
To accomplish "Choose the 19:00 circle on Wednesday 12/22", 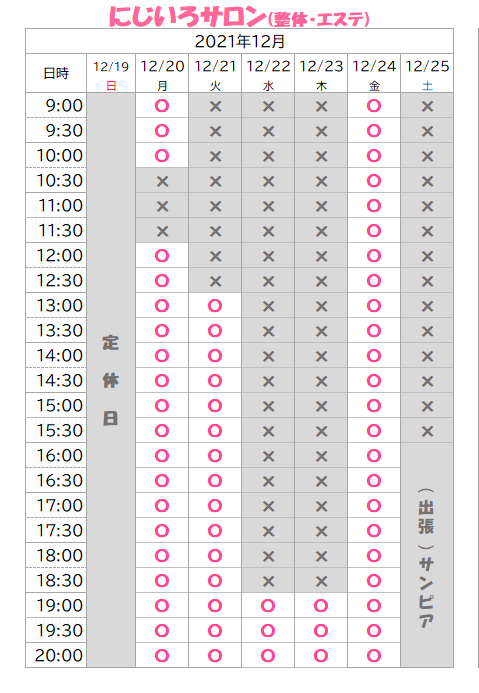I will (x=268, y=605).
